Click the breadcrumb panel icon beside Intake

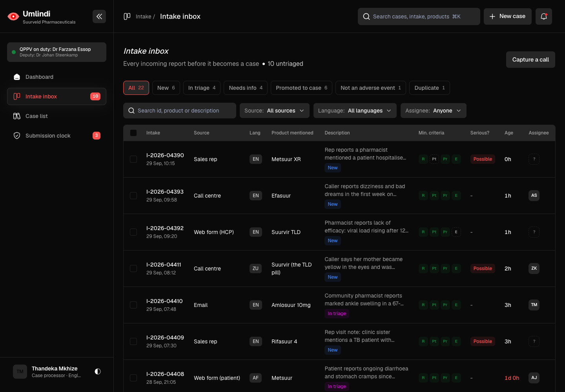127,16
